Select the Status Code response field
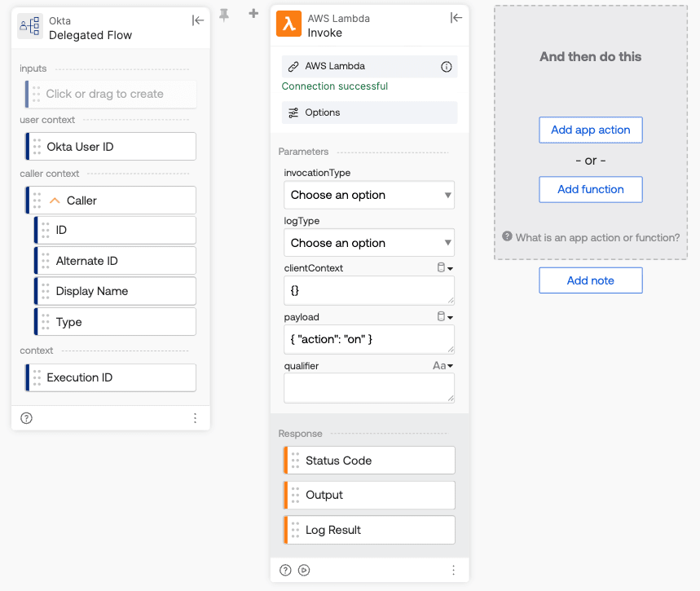This screenshot has width=700, height=591. [369, 461]
